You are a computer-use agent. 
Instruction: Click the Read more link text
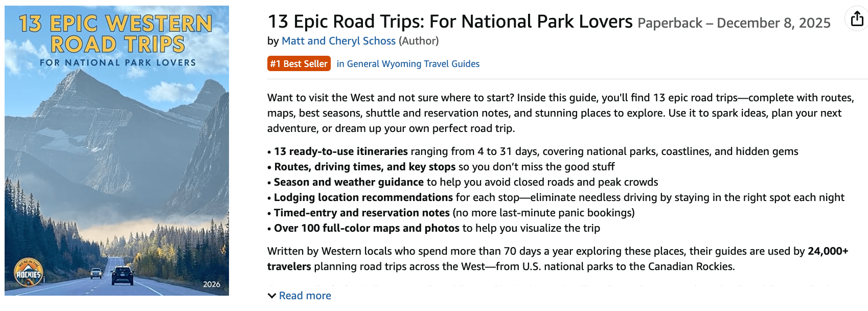(305, 296)
